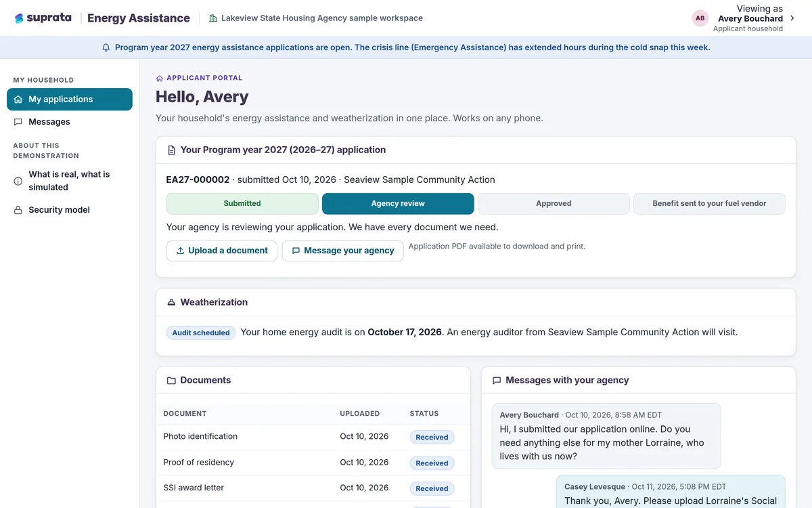Click the upload arrow icon in Upload button
Image resolution: width=812 pixels, height=508 pixels.
[181, 251]
